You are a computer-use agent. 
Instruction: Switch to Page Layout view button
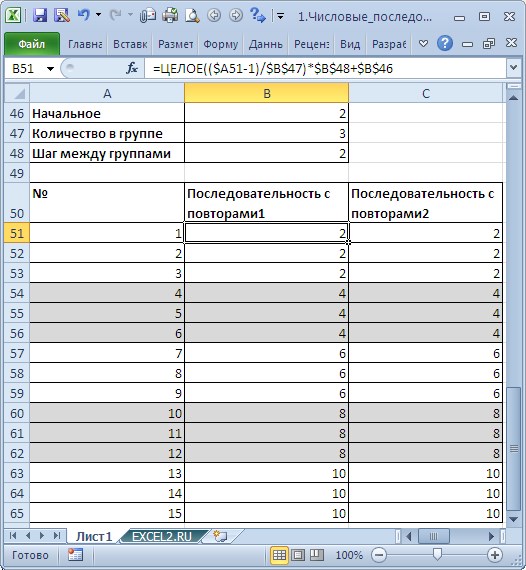tap(298, 555)
